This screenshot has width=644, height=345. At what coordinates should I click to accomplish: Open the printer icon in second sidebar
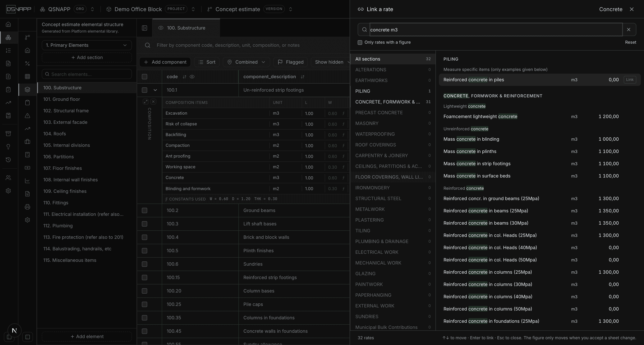point(27,207)
